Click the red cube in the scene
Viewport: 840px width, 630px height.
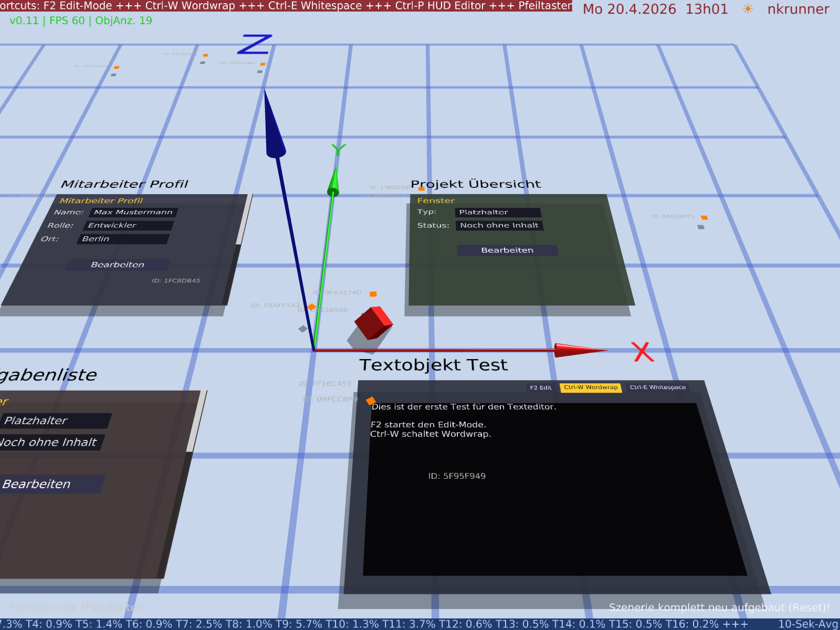[x=373, y=322]
